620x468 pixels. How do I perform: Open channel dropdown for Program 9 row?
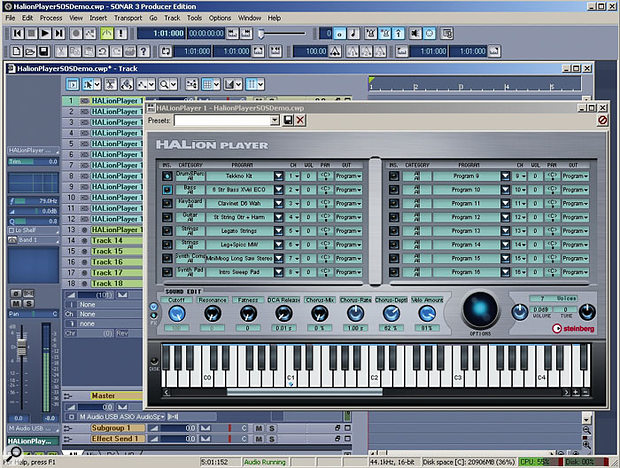[520, 176]
